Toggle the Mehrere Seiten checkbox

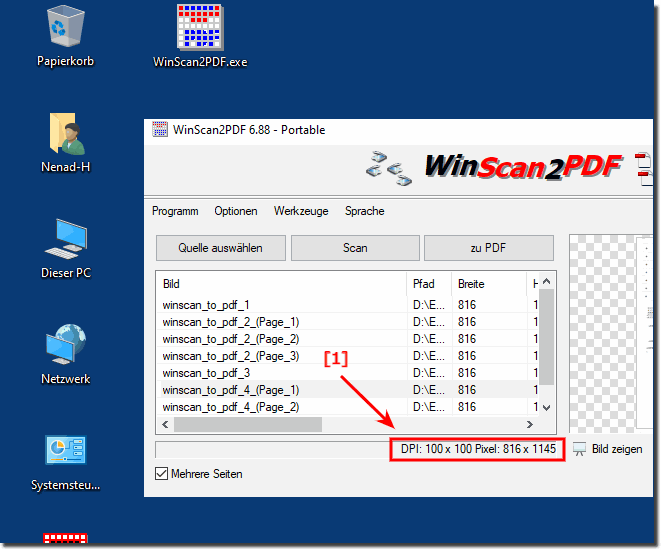click(161, 474)
